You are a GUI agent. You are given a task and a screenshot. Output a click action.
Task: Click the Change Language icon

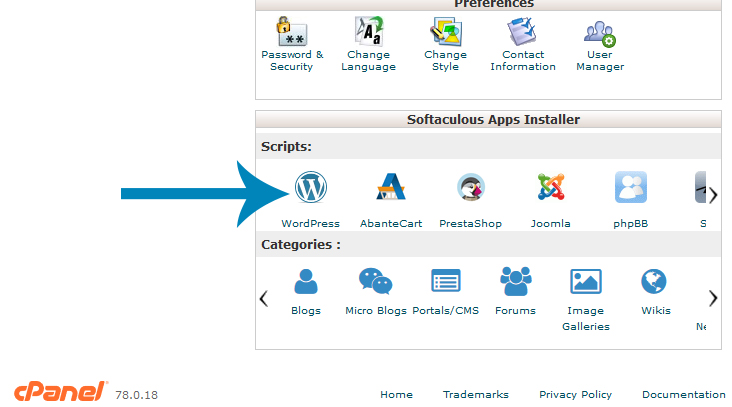368,34
